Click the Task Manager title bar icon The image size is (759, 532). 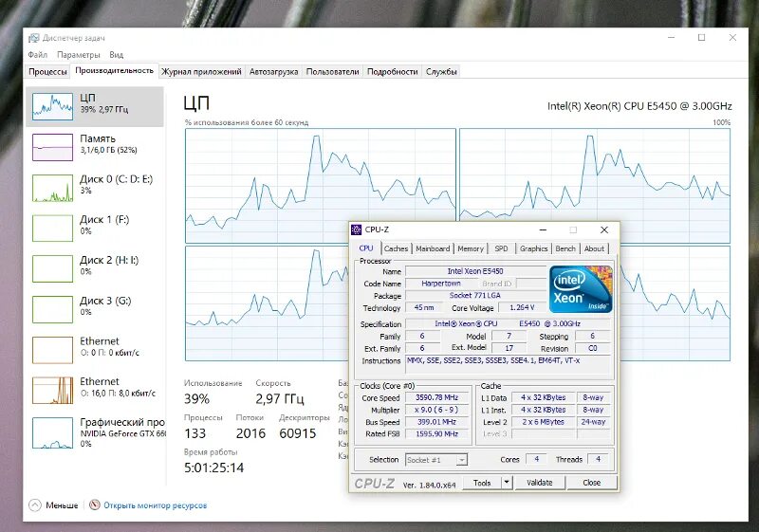coord(33,38)
